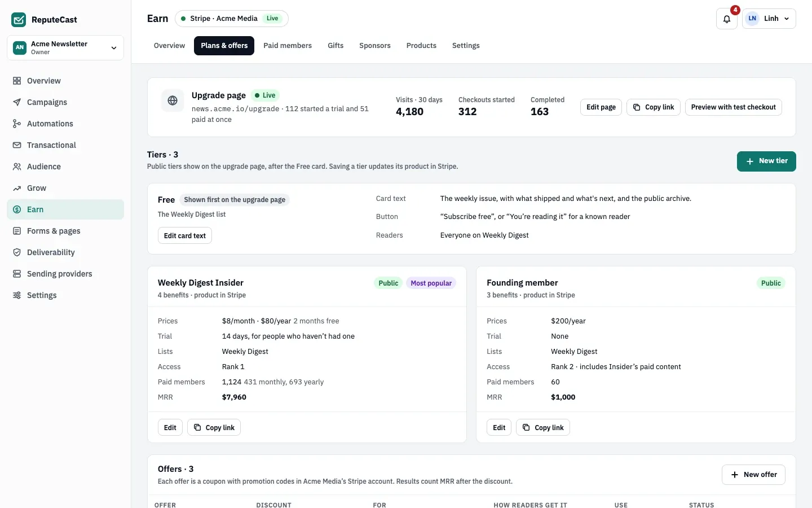The width and height of the screenshot is (812, 508).
Task: Open the Linh account dropdown chevron
Action: click(x=787, y=19)
